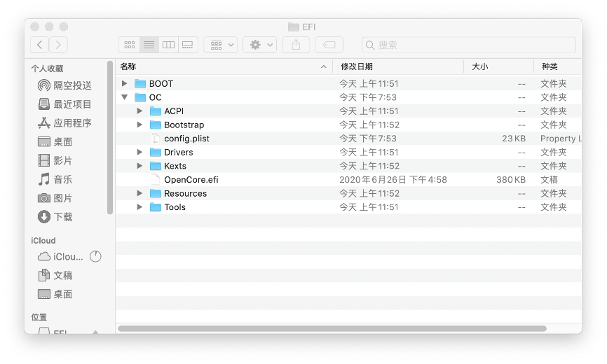Open 图片 in sidebar
Image resolution: width=607 pixels, height=364 pixels.
[55, 198]
